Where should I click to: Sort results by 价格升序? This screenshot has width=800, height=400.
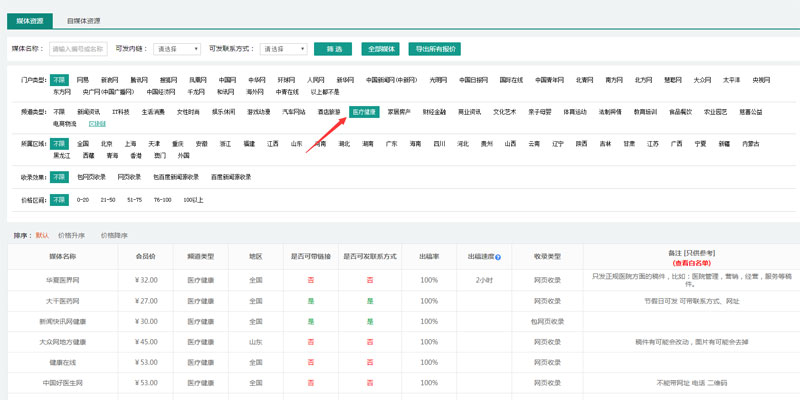pos(71,236)
